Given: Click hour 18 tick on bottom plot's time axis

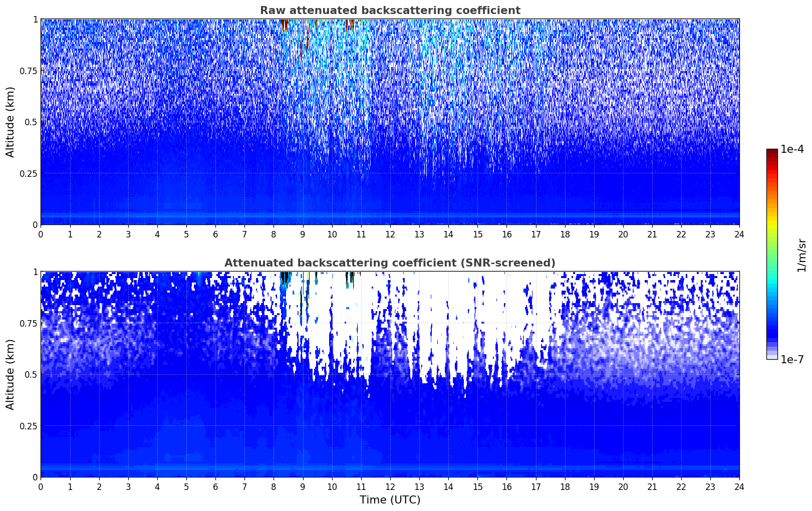Looking at the screenshot, I should pyautogui.click(x=565, y=486).
